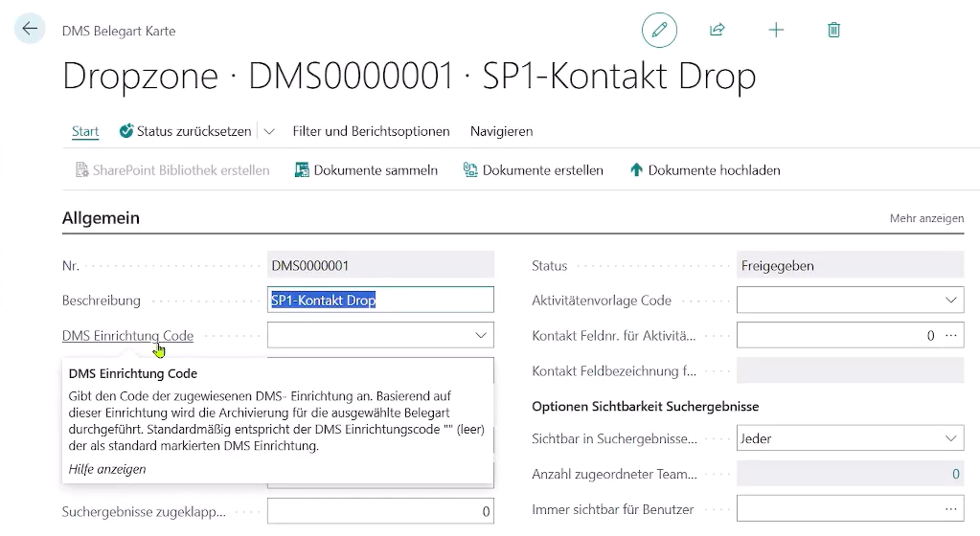
Task: Click Mehr anzeigen link
Action: click(926, 218)
